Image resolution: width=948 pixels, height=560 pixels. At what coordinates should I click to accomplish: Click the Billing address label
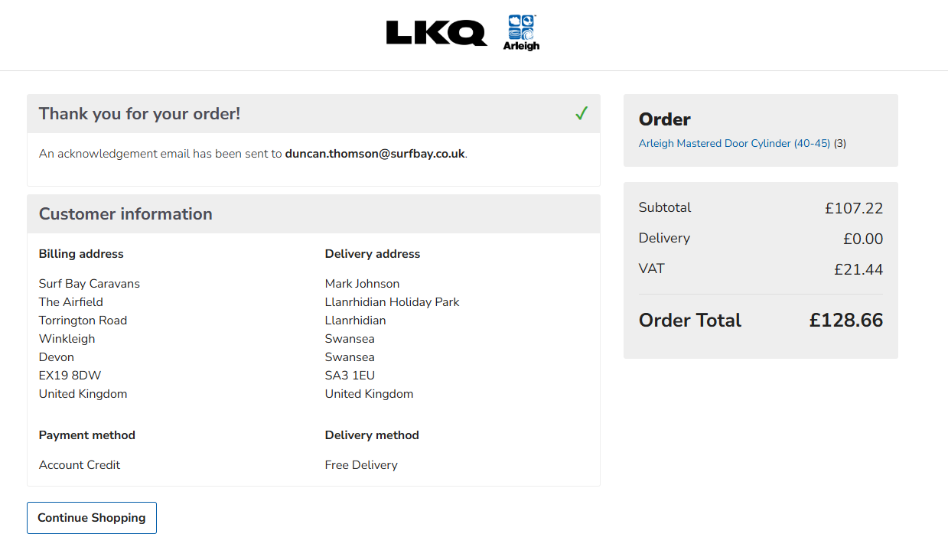click(x=81, y=254)
